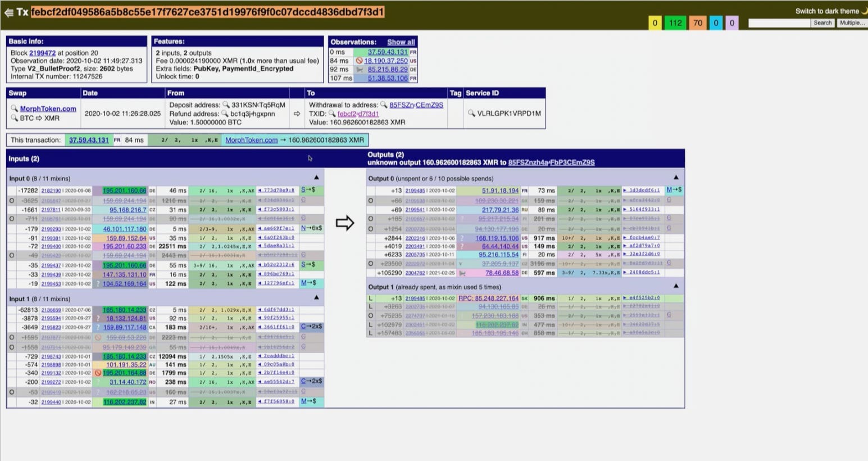This screenshot has height=461, width=868.
Task: Open the S→$ tag on row -17282
Action: coord(308,190)
